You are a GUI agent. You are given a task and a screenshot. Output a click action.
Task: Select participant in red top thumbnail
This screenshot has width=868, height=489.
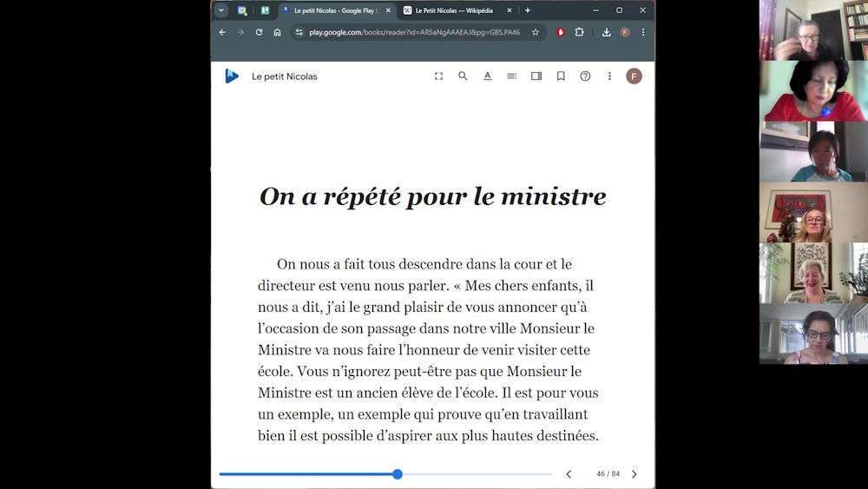pos(814,91)
